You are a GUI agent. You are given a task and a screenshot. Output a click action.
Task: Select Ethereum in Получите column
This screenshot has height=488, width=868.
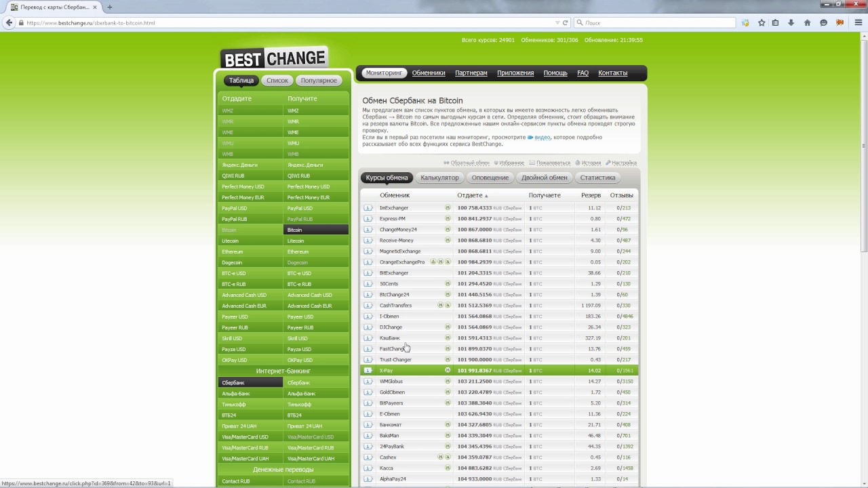[316, 251]
